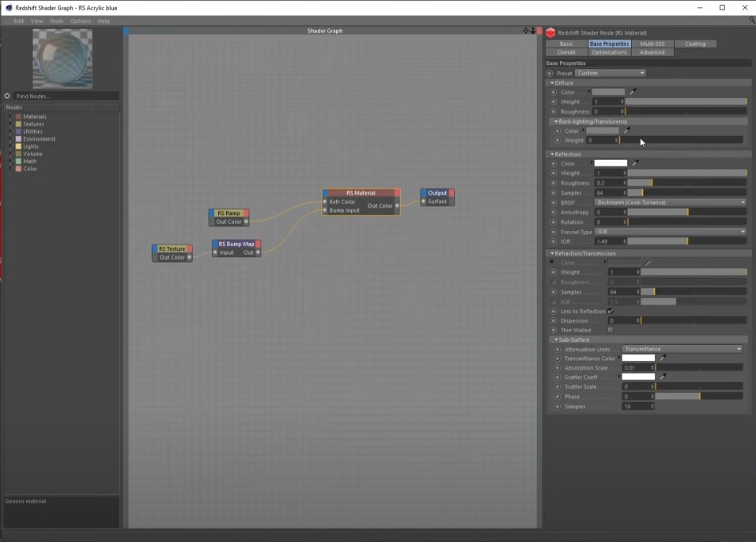The width and height of the screenshot is (756, 542).
Task: Collapse the Reflection section
Action: (552, 154)
